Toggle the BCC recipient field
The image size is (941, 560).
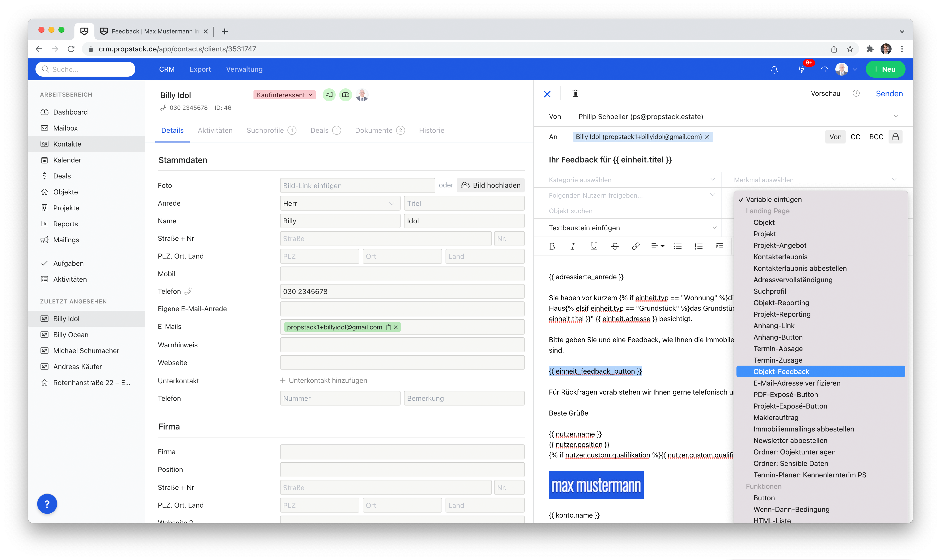(876, 137)
